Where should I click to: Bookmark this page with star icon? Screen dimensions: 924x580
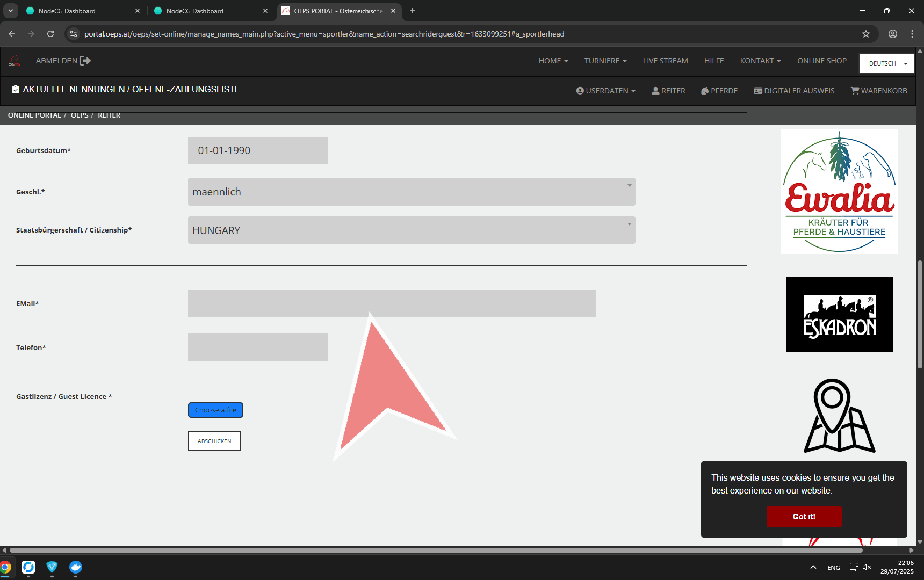pyautogui.click(x=866, y=34)
